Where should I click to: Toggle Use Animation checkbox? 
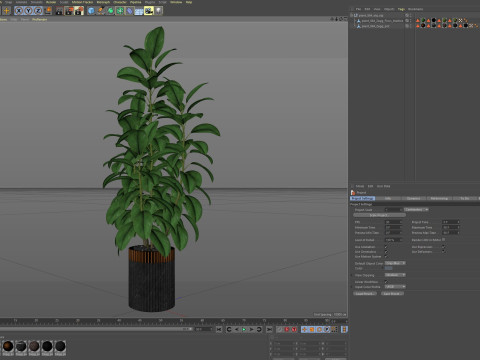(386, 247)
